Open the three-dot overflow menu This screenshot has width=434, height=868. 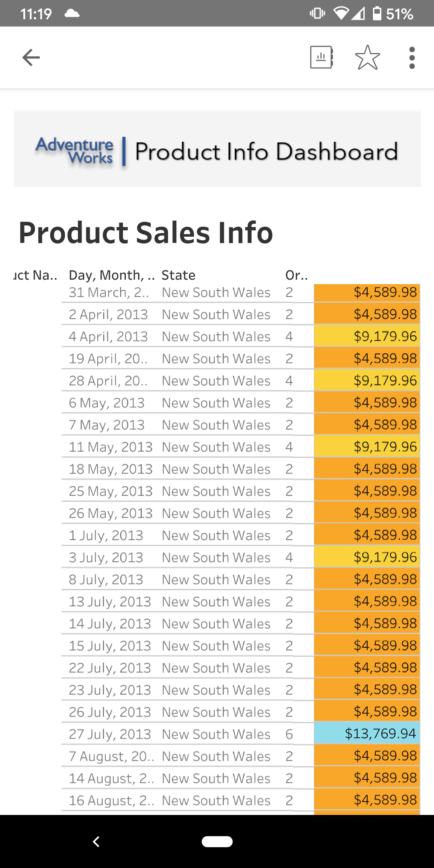pyautogui.click(x=411, y=57)
